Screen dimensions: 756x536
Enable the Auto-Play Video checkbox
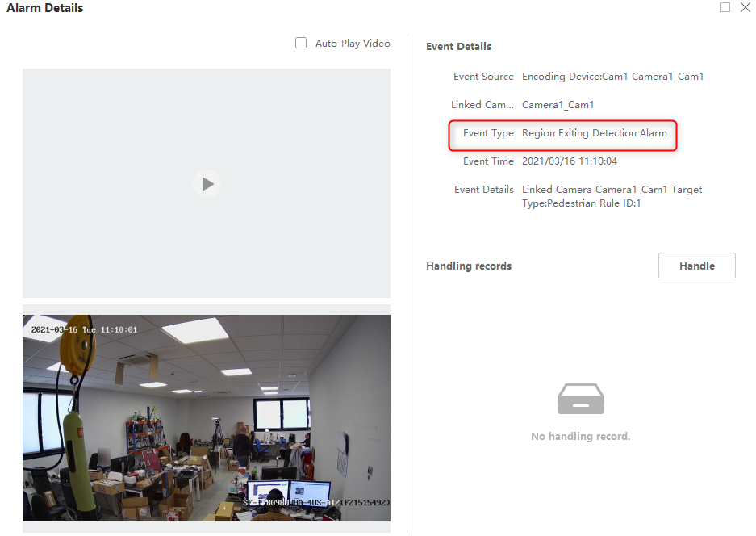pyautogui.click(x=301, y=43)
